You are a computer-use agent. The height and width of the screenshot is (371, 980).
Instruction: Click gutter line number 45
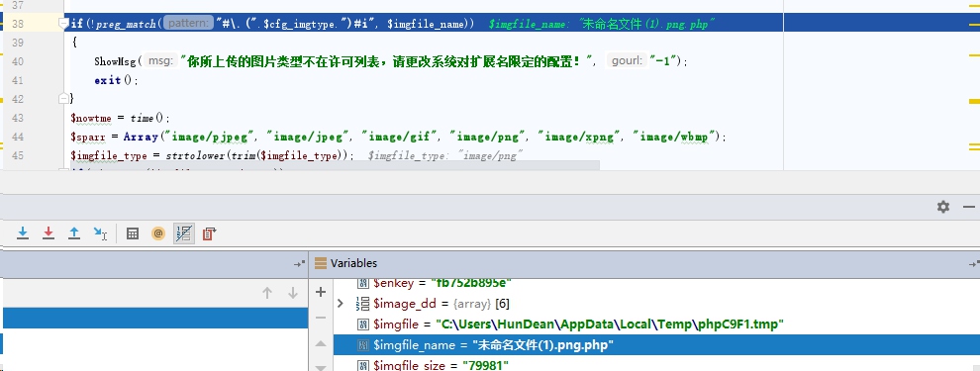pyautogui.click(x=18, y=155)
